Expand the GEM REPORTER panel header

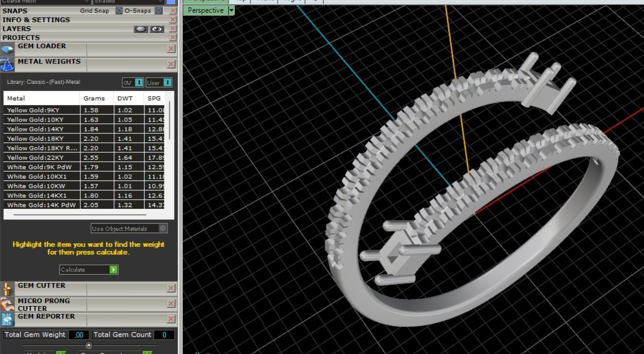point(46,316)
